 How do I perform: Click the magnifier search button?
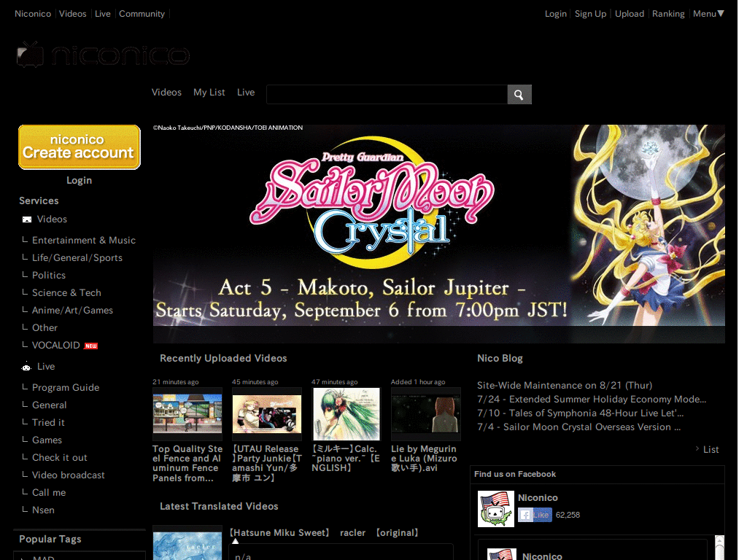[519, 95]
